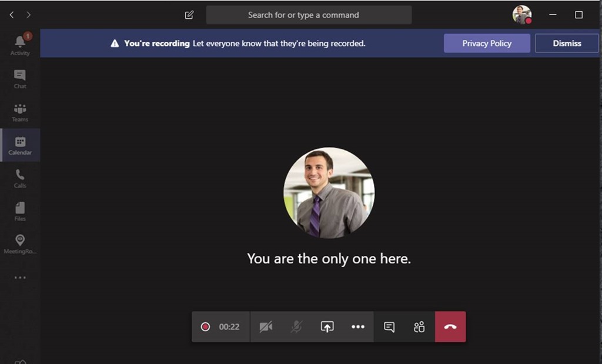
Task: Open the Chat section in sidebar
Action: [x=20, y=79]
